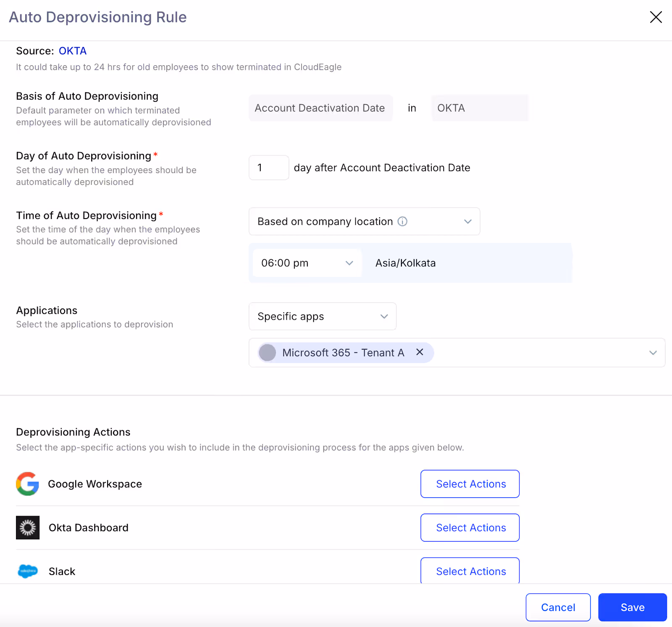Open the 06:00 pm time dropdown

[x=307, y=263]
